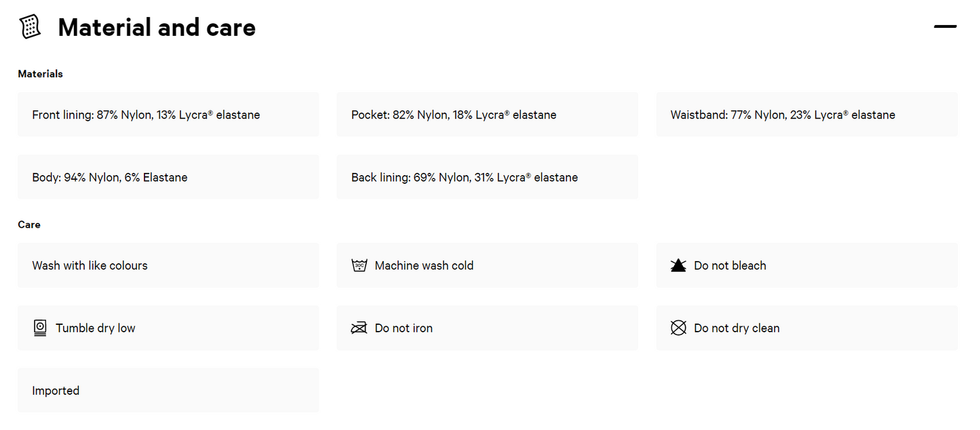Image resolution: width=980 pixels, height=430 pixels.
Task: Select the do not dry clean circle icon
Action: click(x=678, y=328)
